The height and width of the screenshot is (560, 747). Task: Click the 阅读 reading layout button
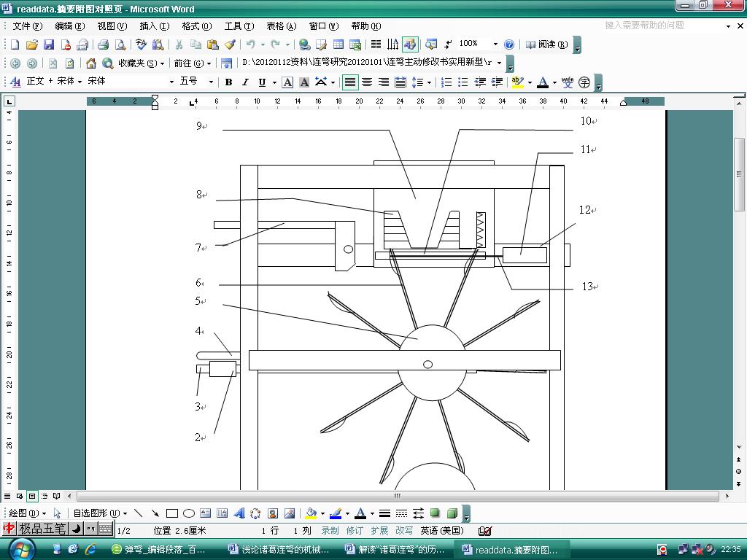pyautogui.click(x=546, y=44)
